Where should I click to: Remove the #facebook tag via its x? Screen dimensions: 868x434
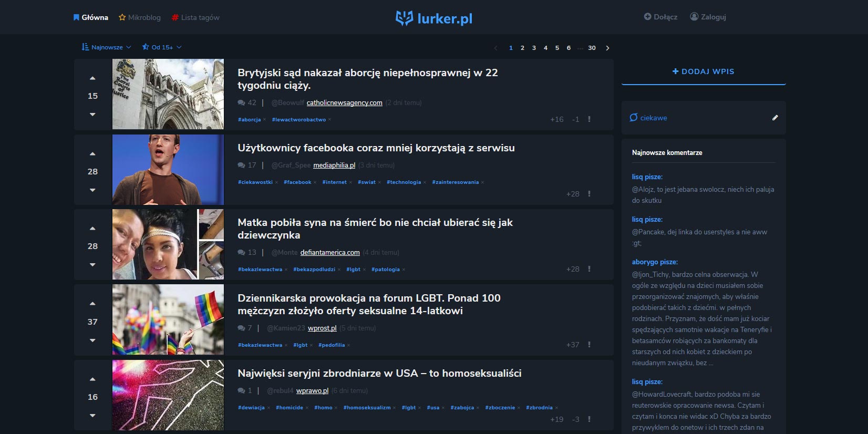click(315, 182)
